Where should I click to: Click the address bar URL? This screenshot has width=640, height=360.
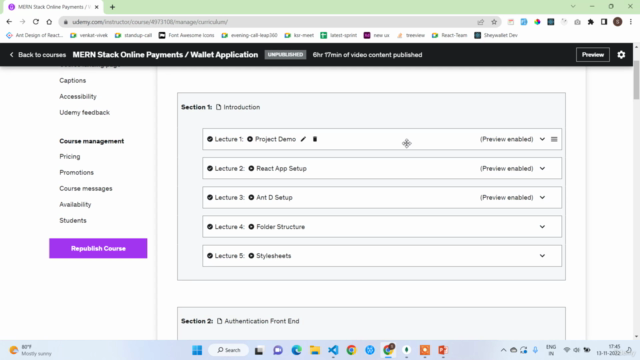coord(150,22)
